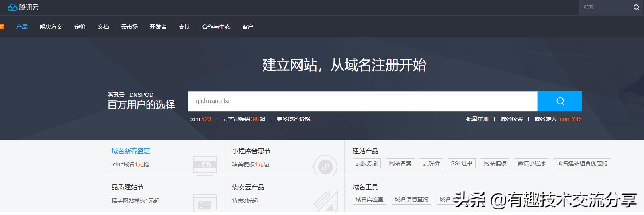Click the 精美模板1元起 text
The image size is (644, 215).
(x=250, y=164)
